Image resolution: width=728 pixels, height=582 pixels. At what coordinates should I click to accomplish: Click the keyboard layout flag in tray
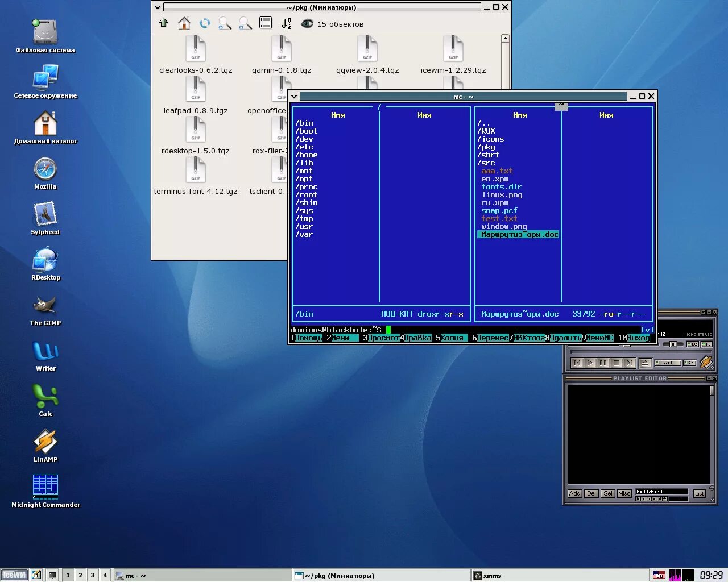[x=659, y=575]
